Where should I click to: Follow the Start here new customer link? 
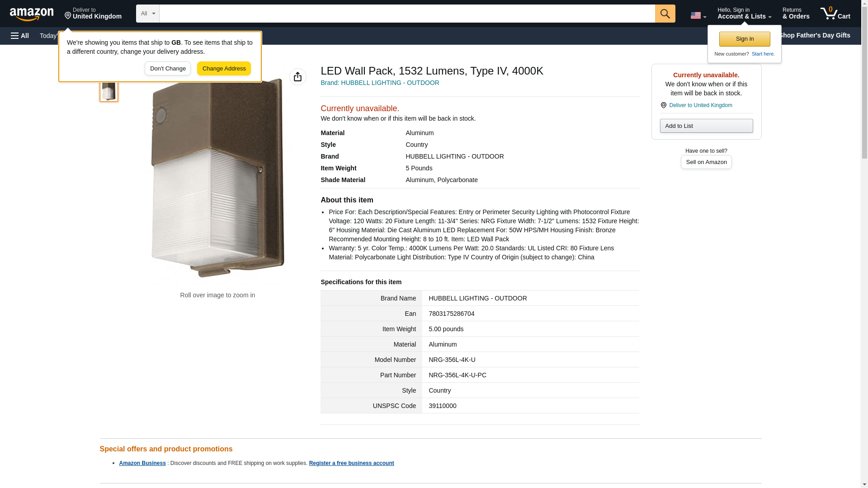tap(763, 54)
